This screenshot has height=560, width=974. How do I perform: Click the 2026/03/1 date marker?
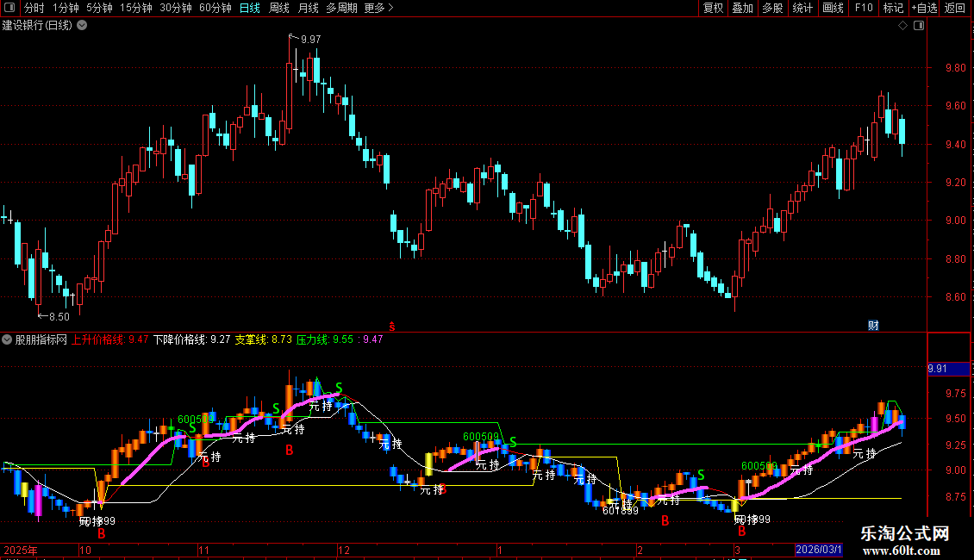tap(819, 550)
